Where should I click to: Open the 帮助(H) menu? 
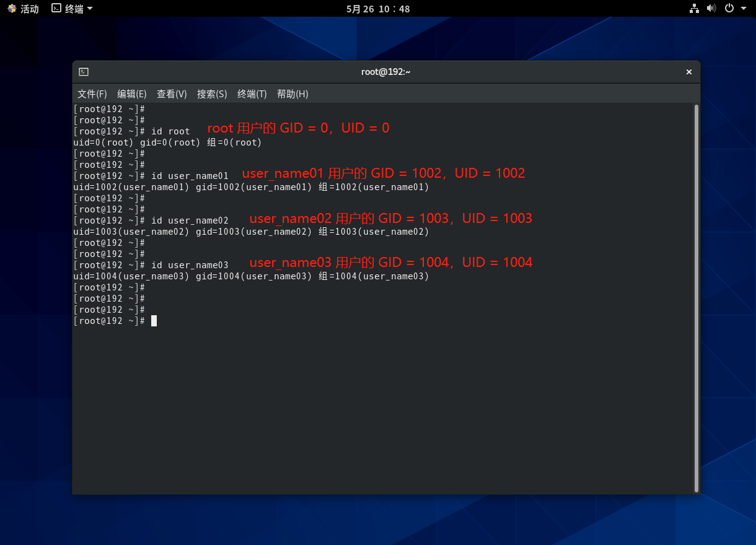(292, 94)
